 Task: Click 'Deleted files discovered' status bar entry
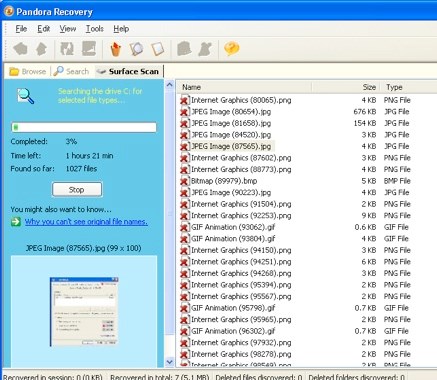tap(259, 377)
